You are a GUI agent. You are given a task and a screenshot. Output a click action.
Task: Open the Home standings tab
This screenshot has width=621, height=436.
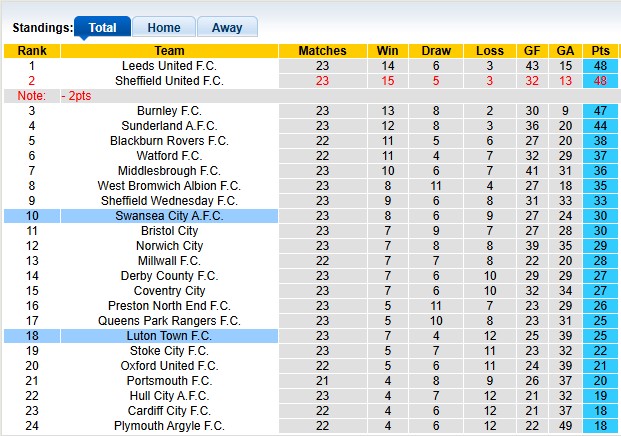tap(164, 28)
